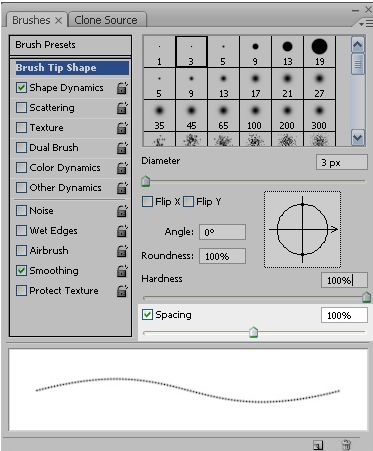This screenshot has width=373, height=451.
Task: Click the lock icon next to Scattering
Action: [122, 108]
